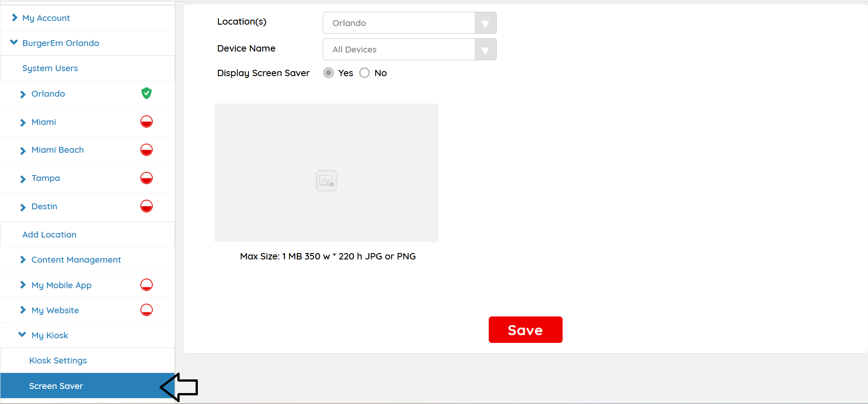868x404 pixels.
Task: Collapse the BurgerEm Orlando section
Action: point(61,43)
